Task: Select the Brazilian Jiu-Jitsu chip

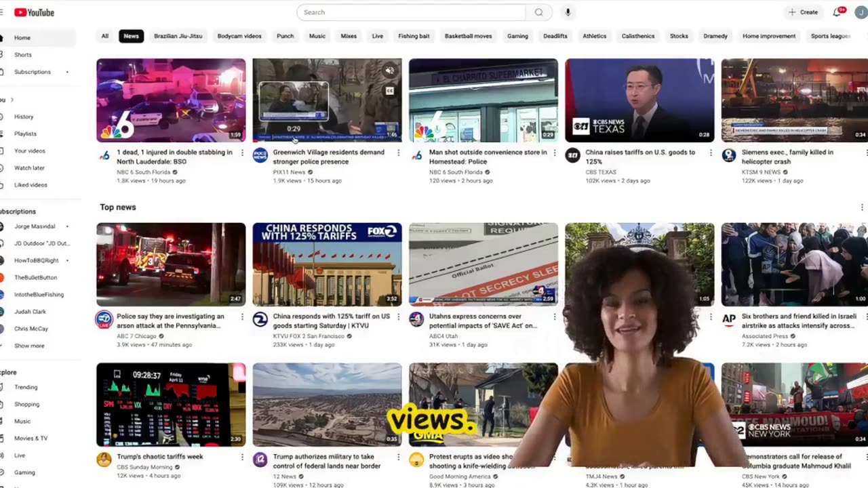Action: [x=178, y=36]
